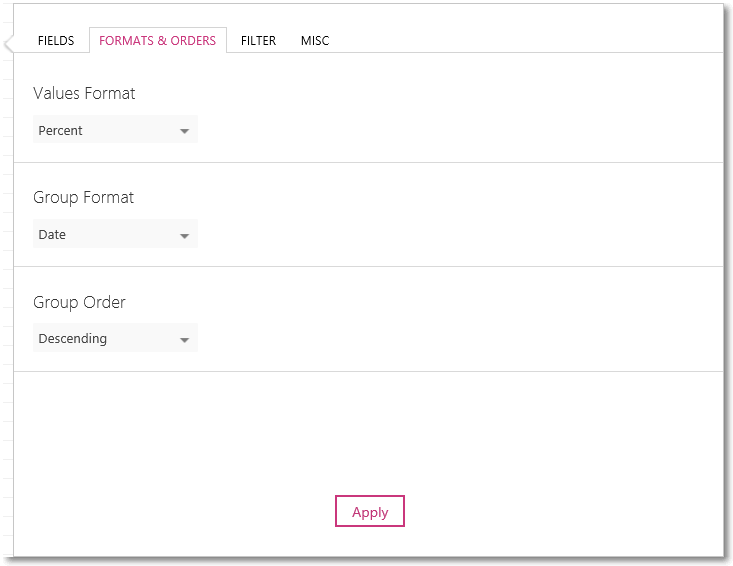Image resolution: width=733 pixels, height=566 pixels.
Task: Click the Group Format heading
Action: coord(83,198)
